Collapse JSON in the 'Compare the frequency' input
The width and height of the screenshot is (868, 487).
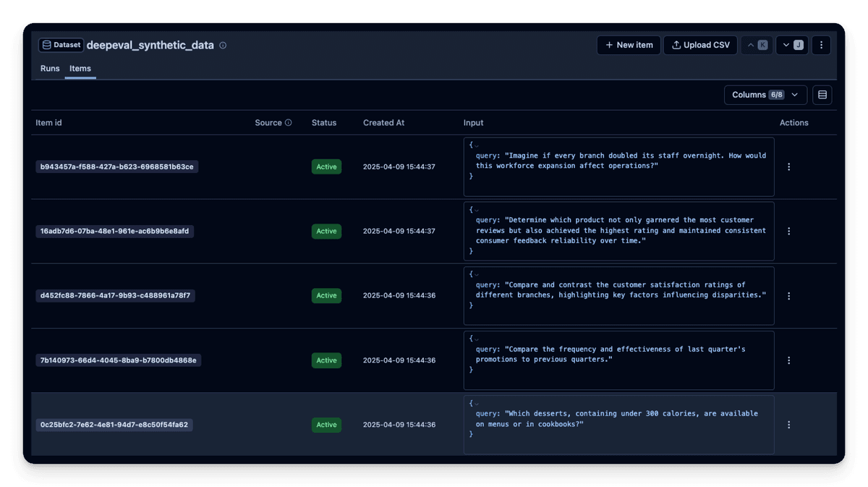click(x=477, y=339)
